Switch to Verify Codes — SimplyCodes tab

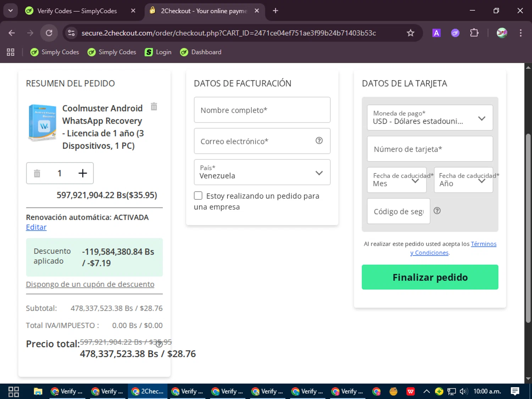coord(77,11)
